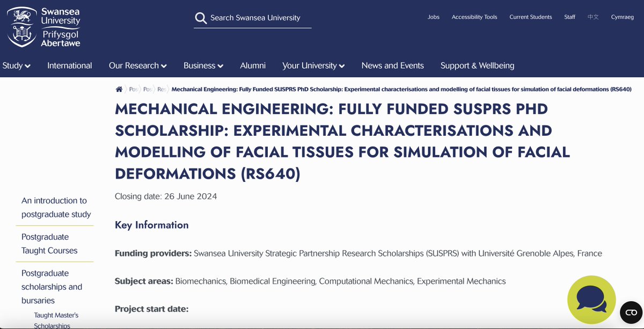Viewport: 644px width, 329px height.
Task: Open International menu item
Action: pyautogui.click(x=70, y=65)
